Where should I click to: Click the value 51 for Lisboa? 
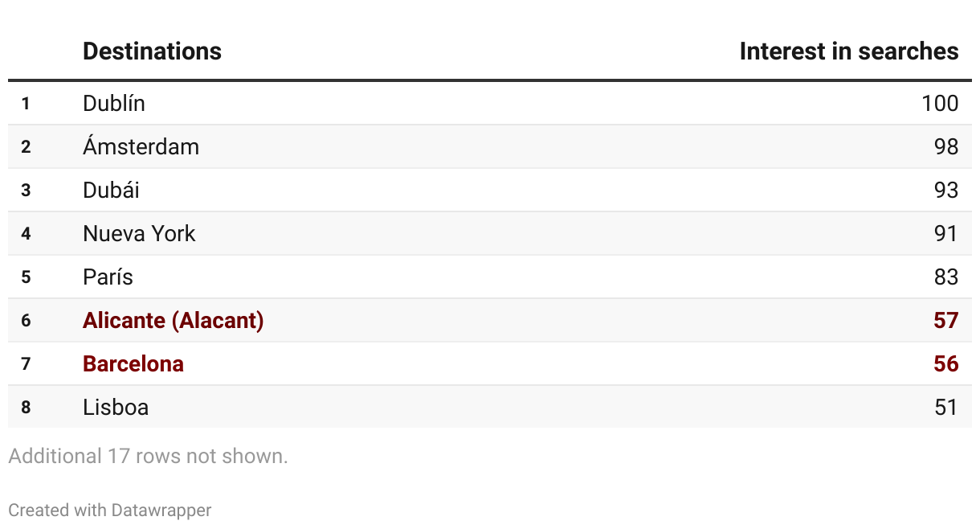click(946, 407)
